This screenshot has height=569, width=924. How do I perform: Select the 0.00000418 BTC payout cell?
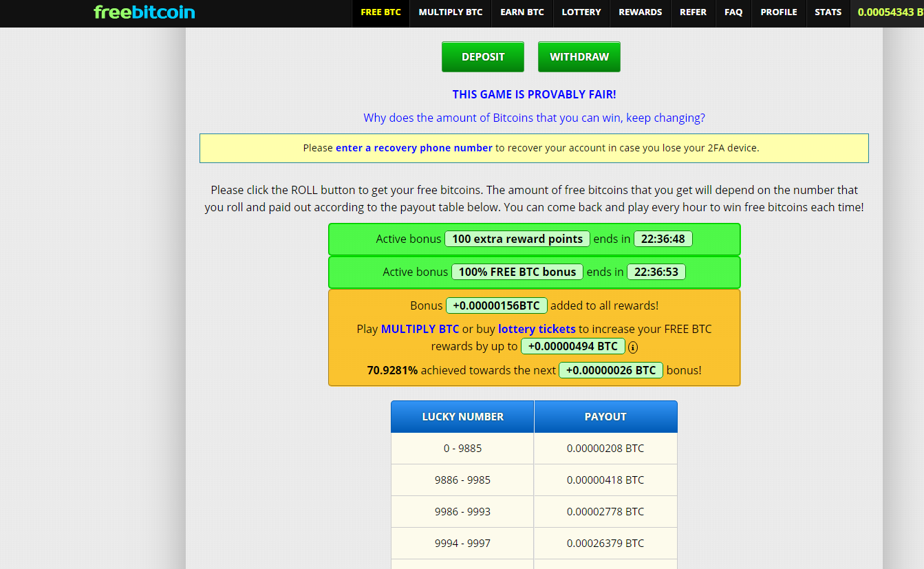pyautogui.click(x=605, y=480)
